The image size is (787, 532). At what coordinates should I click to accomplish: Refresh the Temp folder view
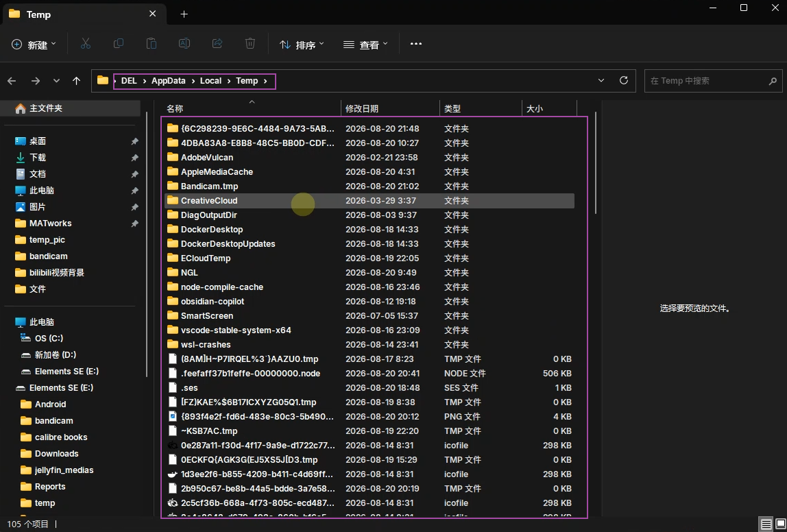[x=624, y=80]
